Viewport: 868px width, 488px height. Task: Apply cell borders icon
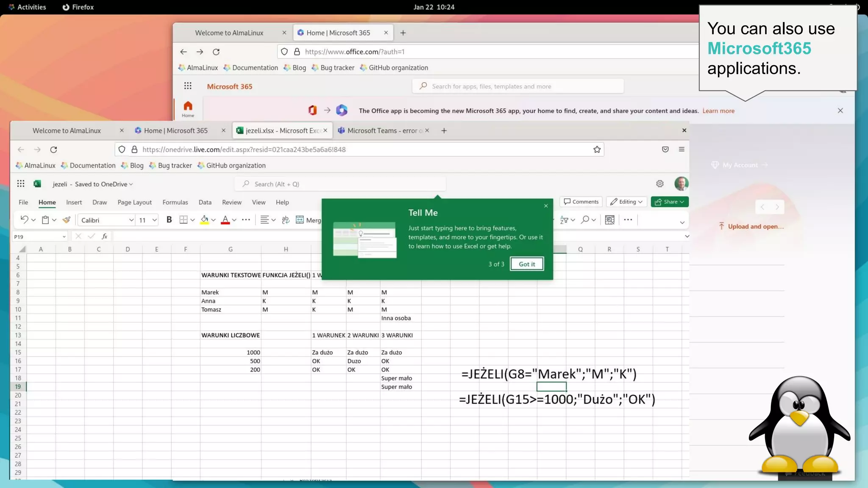pyautogui.click(x=184, y=220)
